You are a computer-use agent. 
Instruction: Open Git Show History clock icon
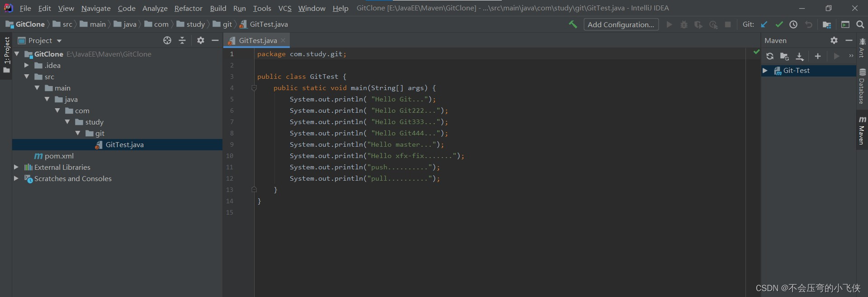click(793, 24)
